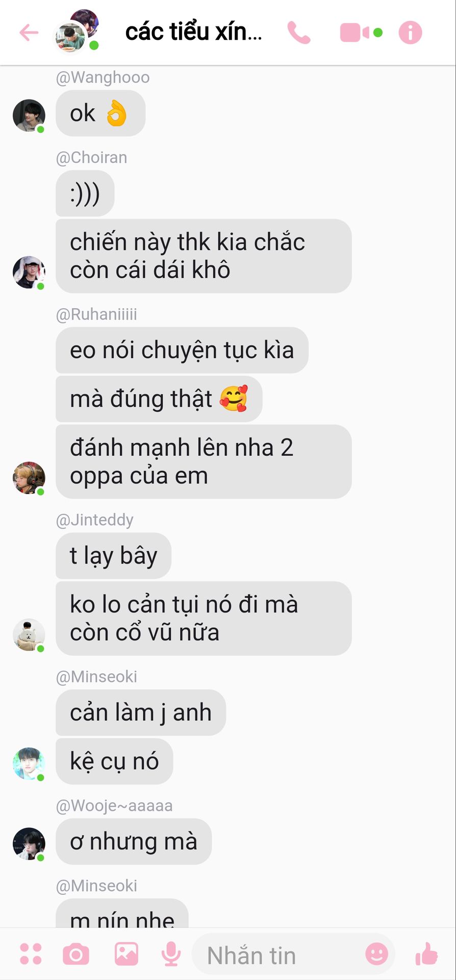The width and height of the screenshot is (456, 980).
Task: Open the four-dot more actions menu
Action: [31, 954]
